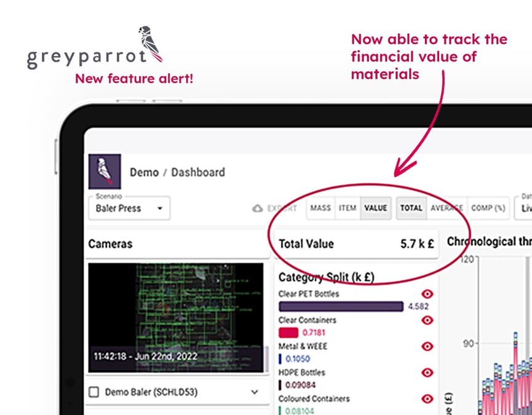Image resolution: width=532 pixels, height=415 pixels.
Task: Click the Category Split (k £) heading
Action: pyautogui.click(x=327, y=277)
